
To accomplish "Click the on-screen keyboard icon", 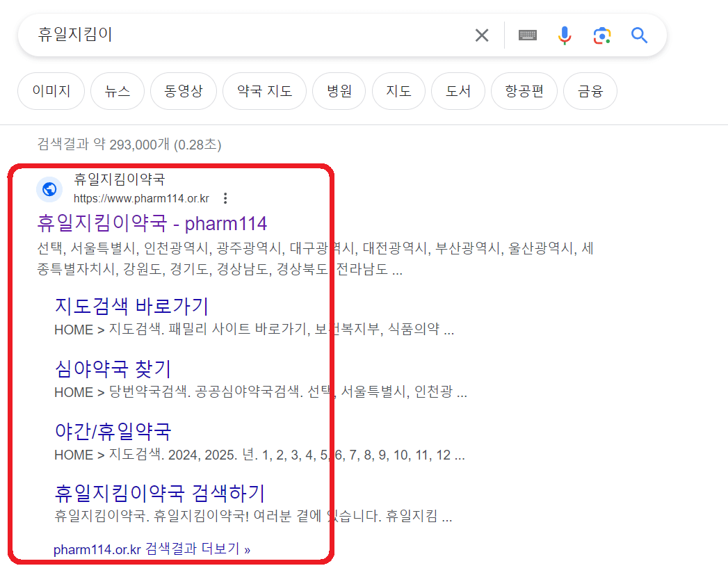I will (x=527, y=35).
